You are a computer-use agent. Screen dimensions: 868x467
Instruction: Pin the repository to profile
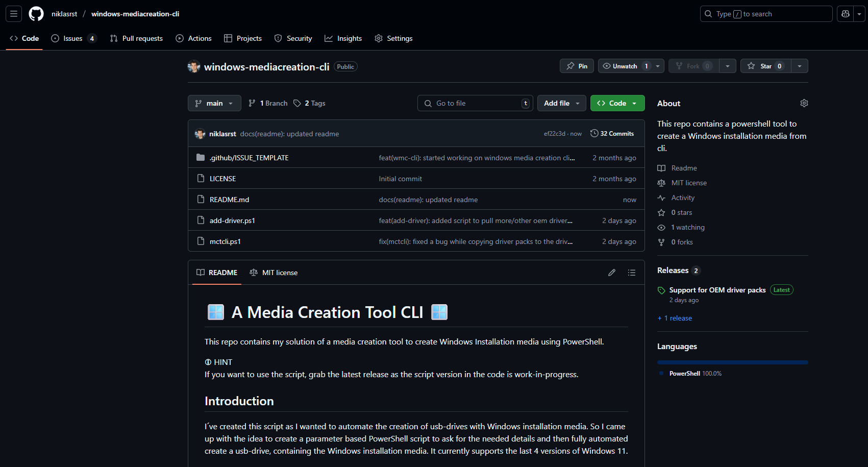point(577,66)
